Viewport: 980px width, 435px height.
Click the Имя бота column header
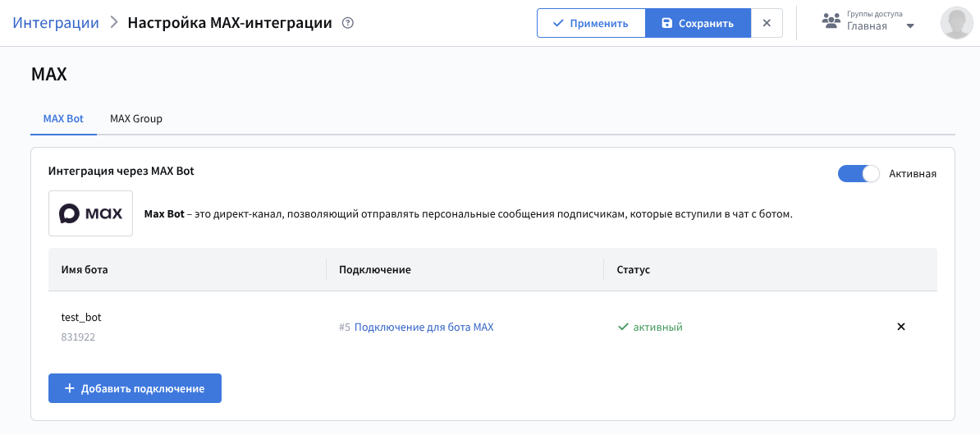(x=85, y=269)
